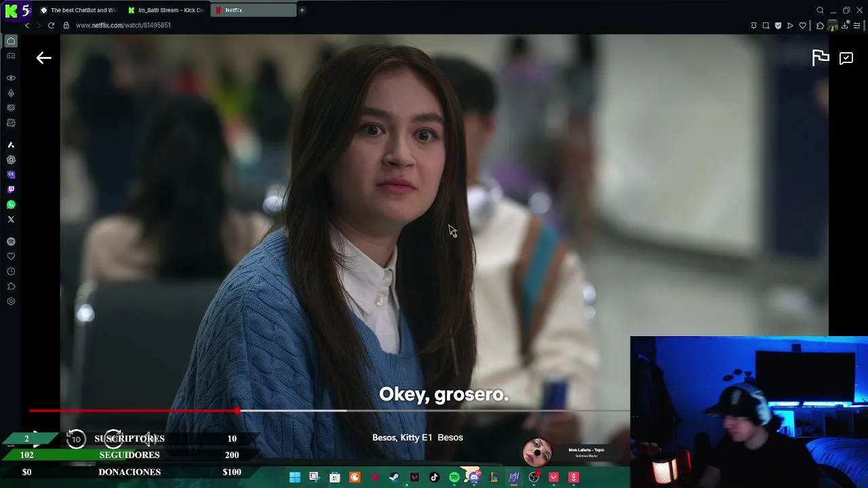Click the profile avatar in toolbar

coord(833,26)
